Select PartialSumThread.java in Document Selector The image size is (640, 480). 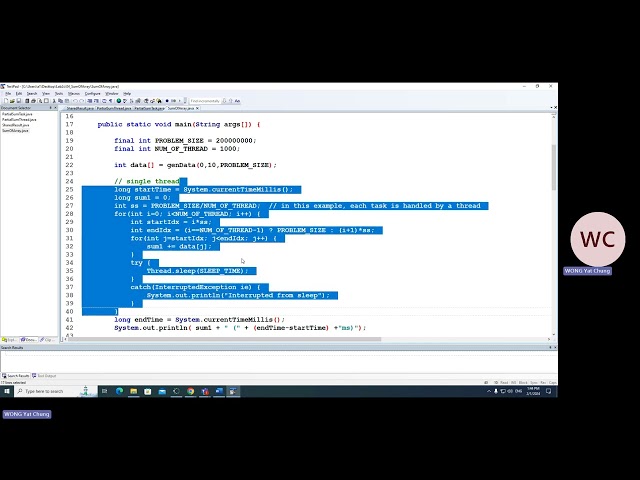tap(19, 120)
